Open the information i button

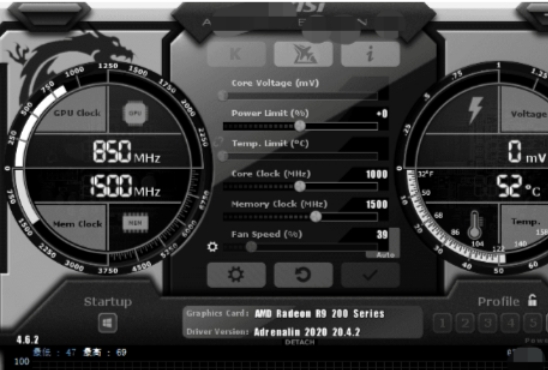370,54
